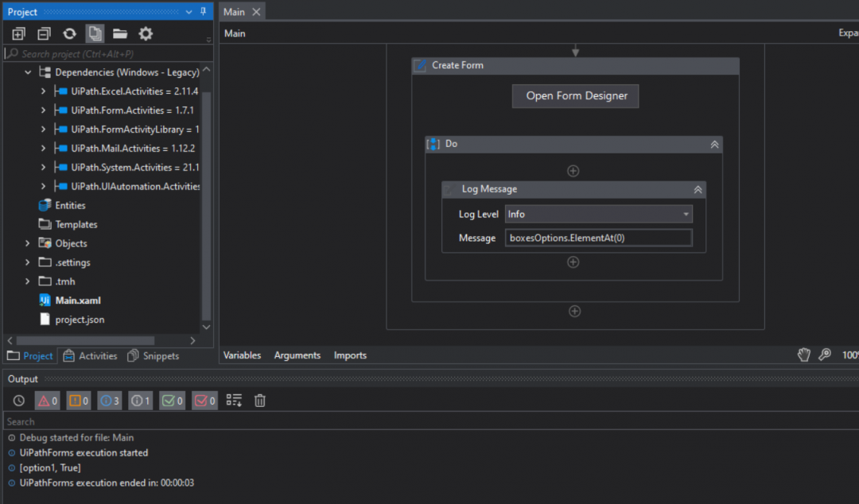Viewport: 859px width, 504px height.
Task: Clear the Output panel with trash icon
Action: 259,400
